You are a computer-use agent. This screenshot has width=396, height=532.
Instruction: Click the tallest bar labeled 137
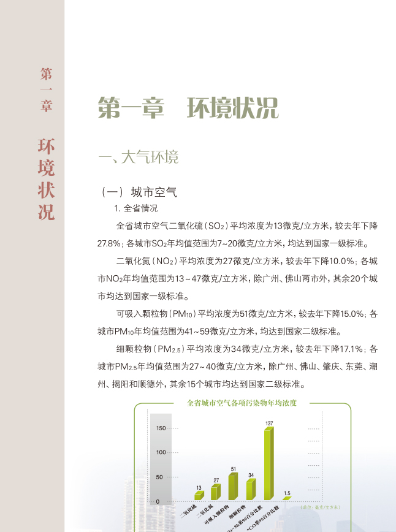[x=268, y=464]
